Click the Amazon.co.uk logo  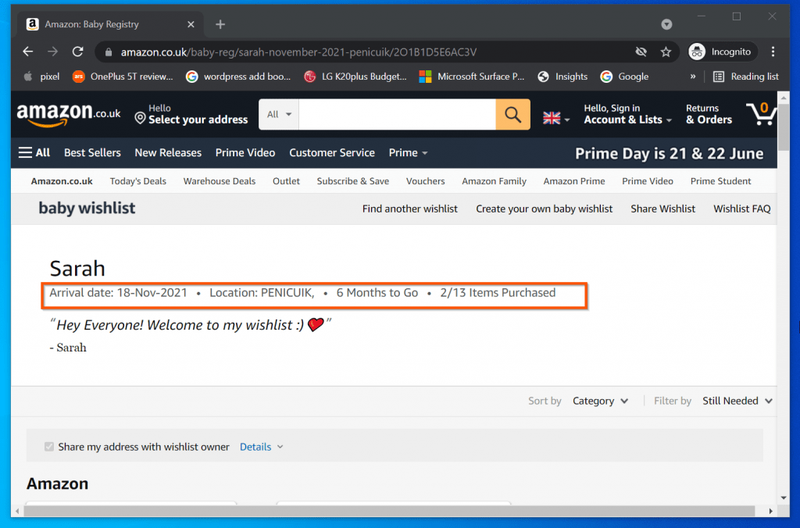(69, 114)
